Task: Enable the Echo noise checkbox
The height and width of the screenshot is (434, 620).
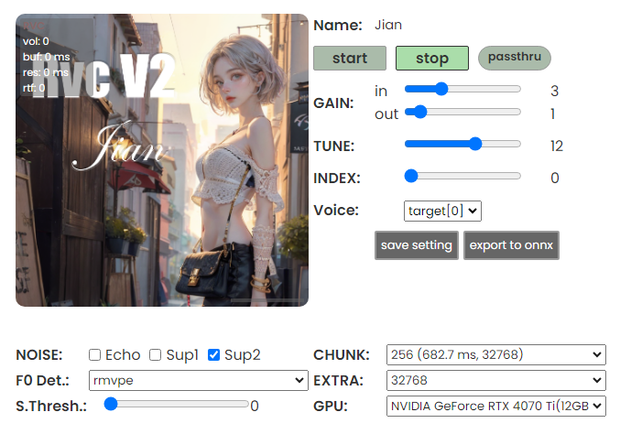Action: (95, 355)
